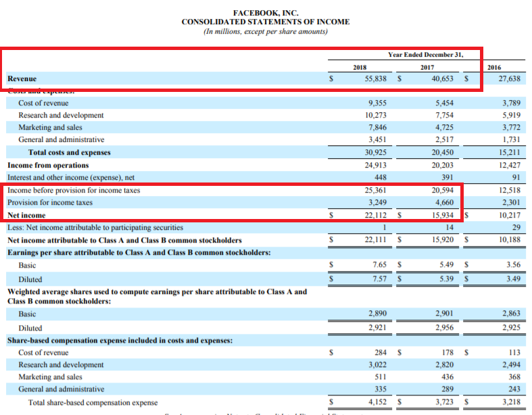
Task: Click the 2016 revenue value 27,638
Action: coord(509,78)
